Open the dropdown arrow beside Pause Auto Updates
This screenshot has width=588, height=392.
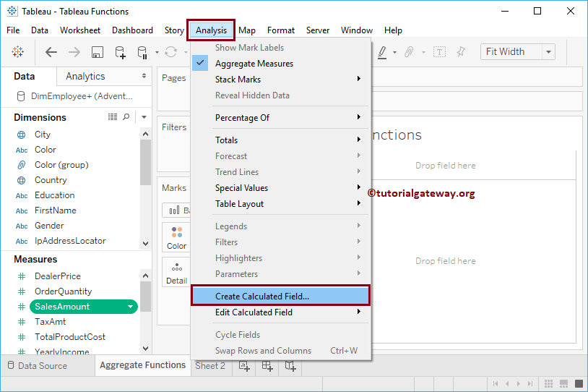click(x=157, y=53)
